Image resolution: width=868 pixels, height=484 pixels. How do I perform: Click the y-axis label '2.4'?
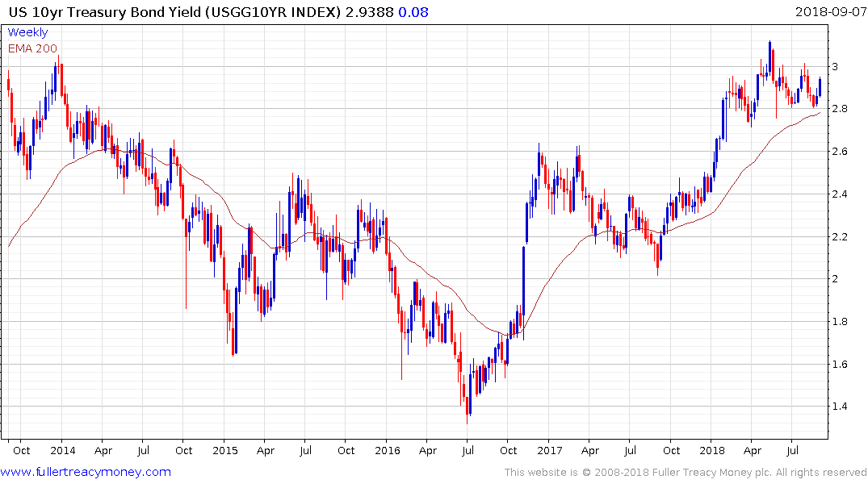tap(839, 194)
